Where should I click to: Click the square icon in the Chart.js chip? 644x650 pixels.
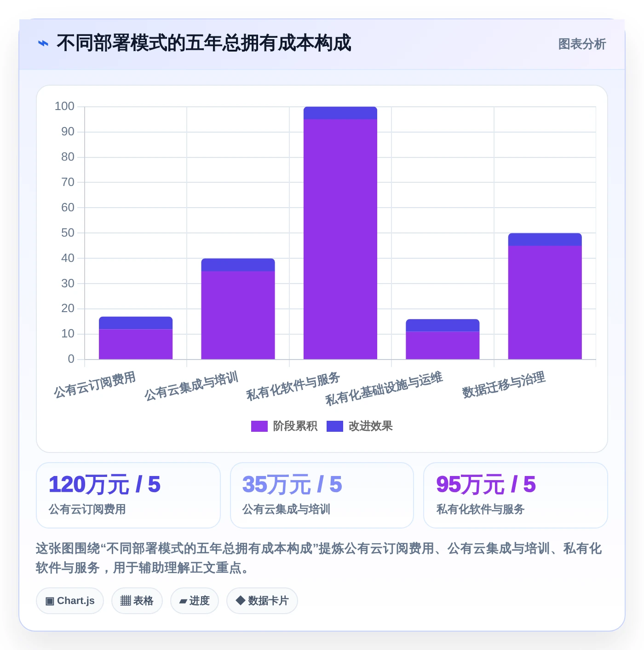pyautogui.click(x=50, y=601)
